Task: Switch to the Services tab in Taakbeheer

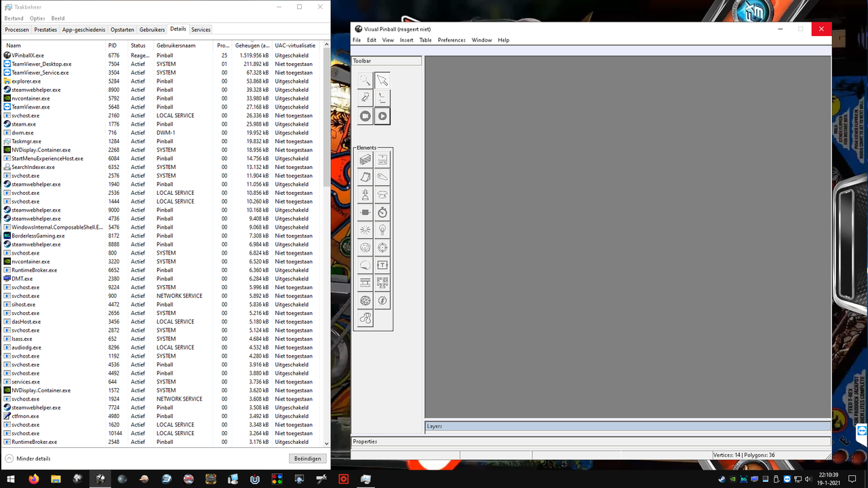Action: 201,30
